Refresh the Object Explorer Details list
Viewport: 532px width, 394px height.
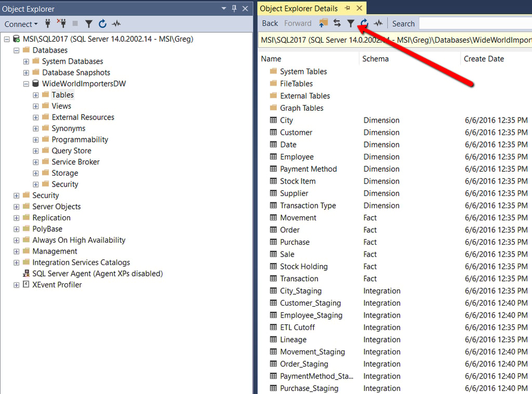click(x=364, y=23)
